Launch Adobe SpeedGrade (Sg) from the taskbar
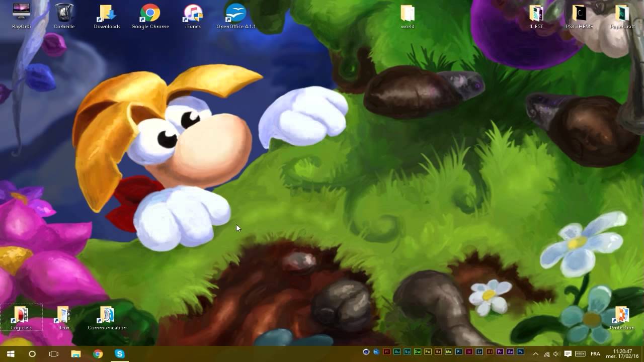Screen dimensions: 644x362 (x=408, y=352)
